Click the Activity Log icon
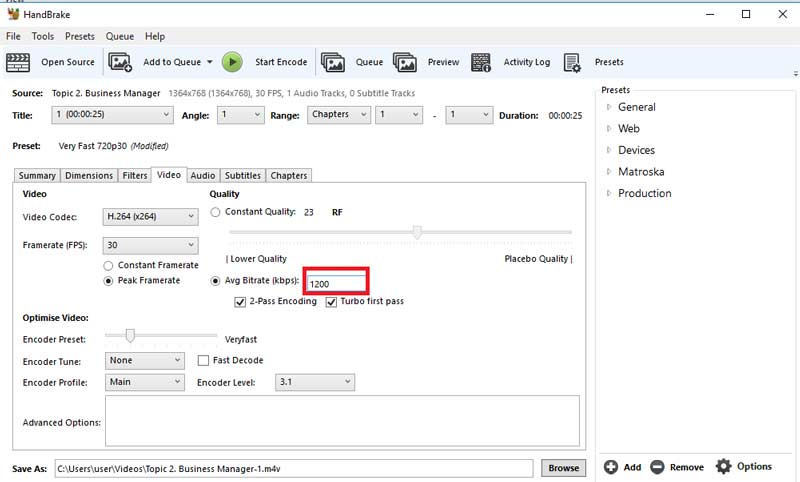 481,62
